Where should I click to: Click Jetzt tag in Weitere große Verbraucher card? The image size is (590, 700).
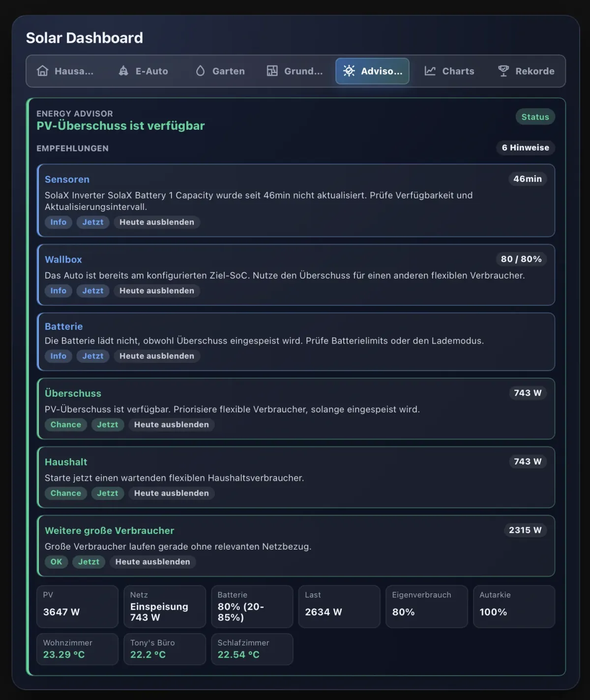pyautogui.click(x=89, y=562)
